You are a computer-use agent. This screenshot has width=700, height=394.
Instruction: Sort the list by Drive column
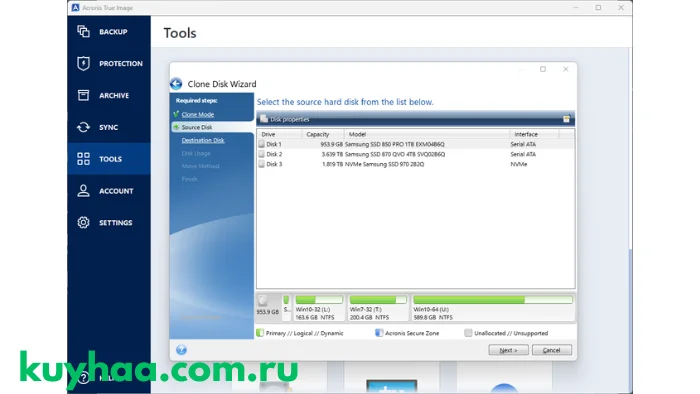pos(279,134)
